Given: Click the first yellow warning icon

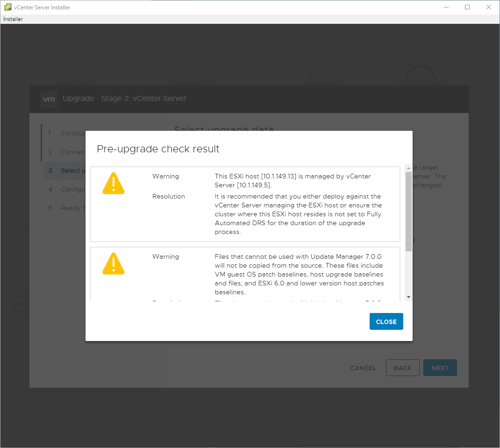Looking at the screenshot, I should click(113, 183).
